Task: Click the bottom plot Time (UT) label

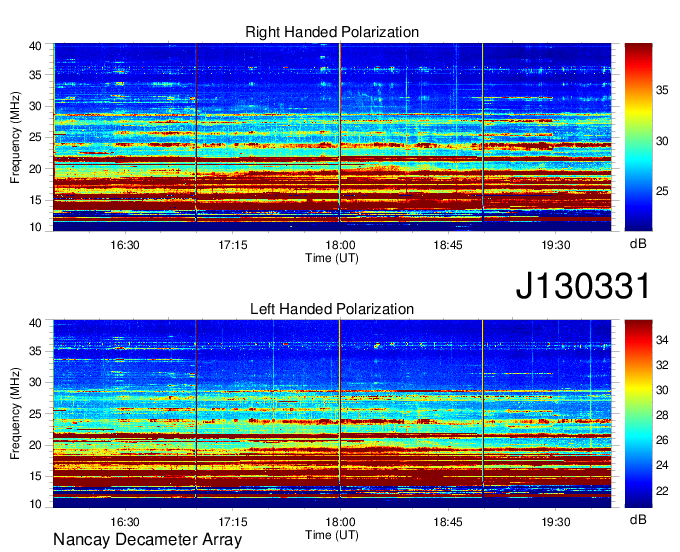Action: 332,535
